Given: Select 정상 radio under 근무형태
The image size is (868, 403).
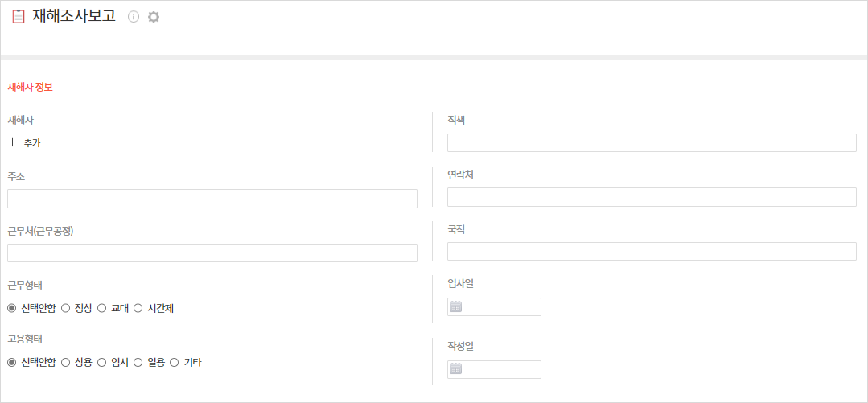Looking at the screenshot, I should tap(66, 308).
